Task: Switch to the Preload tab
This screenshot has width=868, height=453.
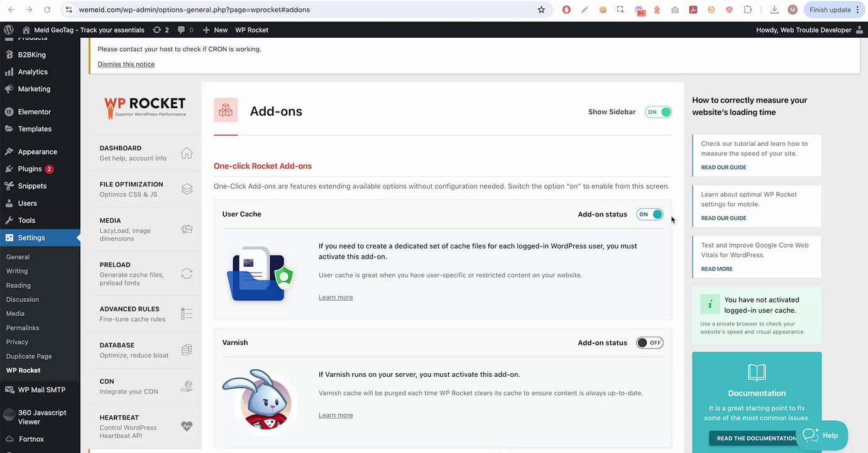Action: tap(145, 274)
